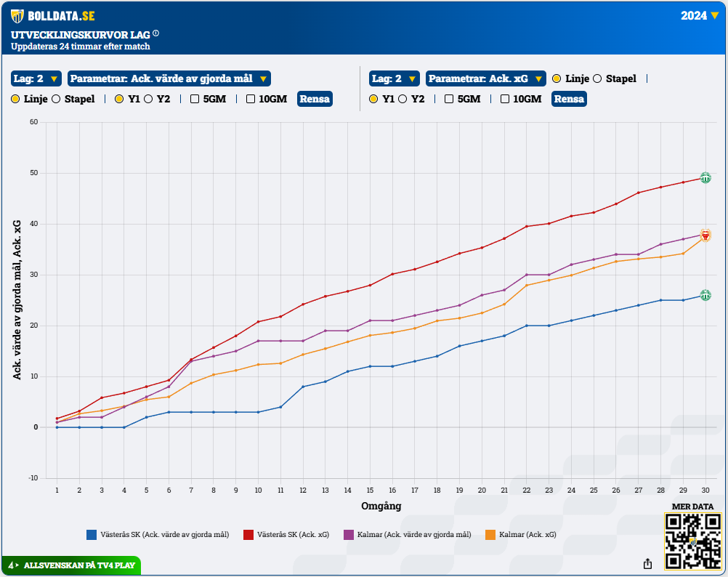
Task: Expand Parametrar: Ack. xG dropdown
Action: pos(485,78)
